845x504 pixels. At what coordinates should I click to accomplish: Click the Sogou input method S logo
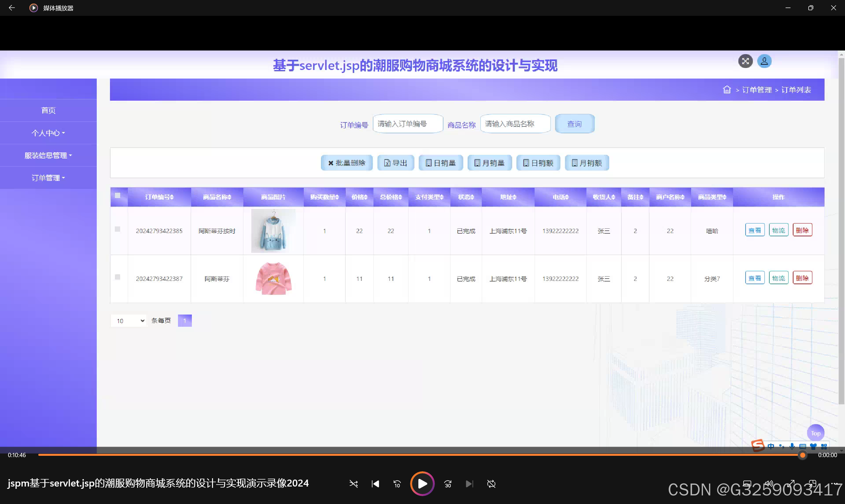(x=758, y=446)
